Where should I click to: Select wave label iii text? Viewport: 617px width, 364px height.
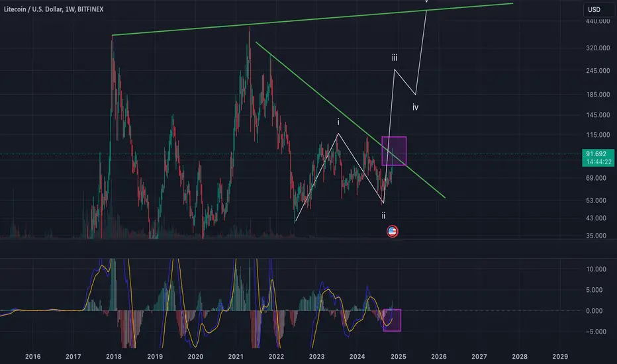coord(395,58)
